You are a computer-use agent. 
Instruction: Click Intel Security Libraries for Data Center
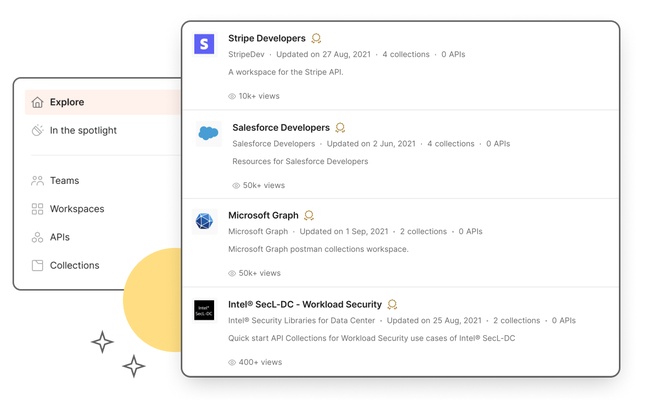click(302, 320)
